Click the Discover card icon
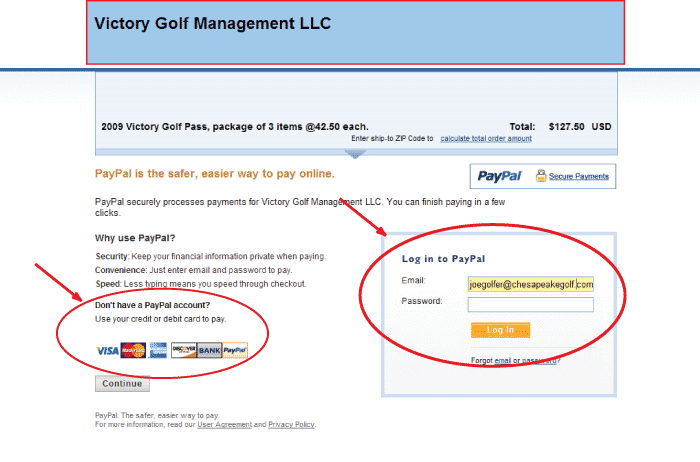Viewport: 700px width, 462px height. point(184,350)
